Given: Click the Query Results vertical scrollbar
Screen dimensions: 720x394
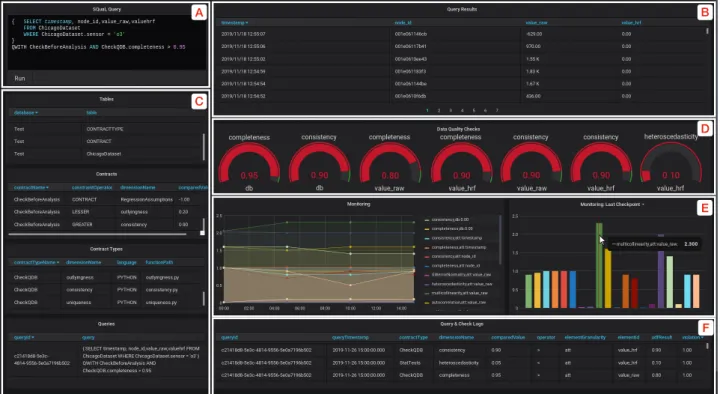Looking at the screenshot, I should point(707,31).
